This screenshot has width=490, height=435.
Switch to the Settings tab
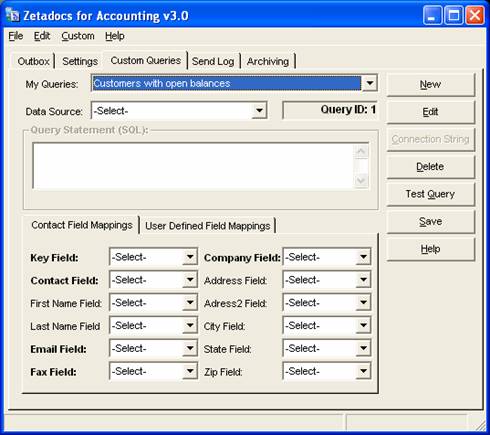coord(80,61)
